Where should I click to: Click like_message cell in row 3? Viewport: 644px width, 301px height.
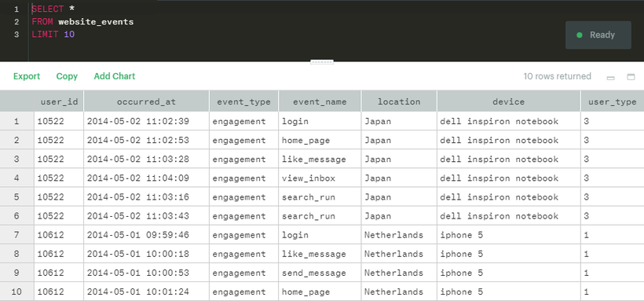click(x=320, y=159)
